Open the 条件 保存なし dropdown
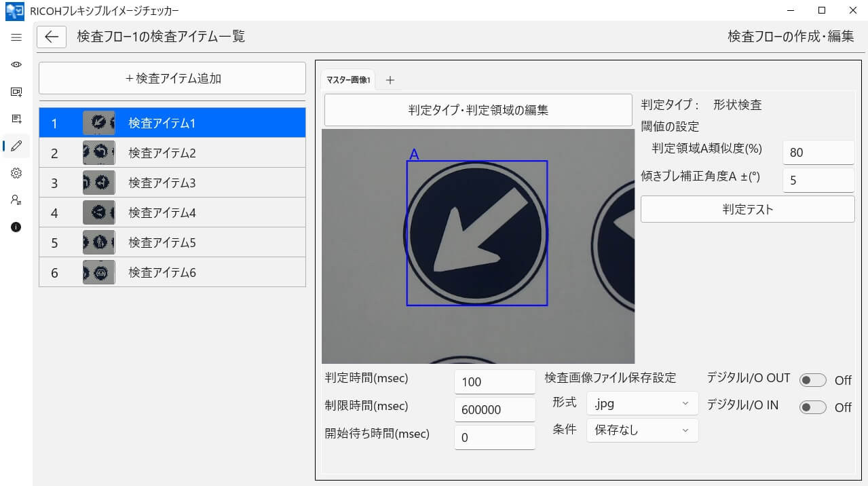 pos(641,430)
